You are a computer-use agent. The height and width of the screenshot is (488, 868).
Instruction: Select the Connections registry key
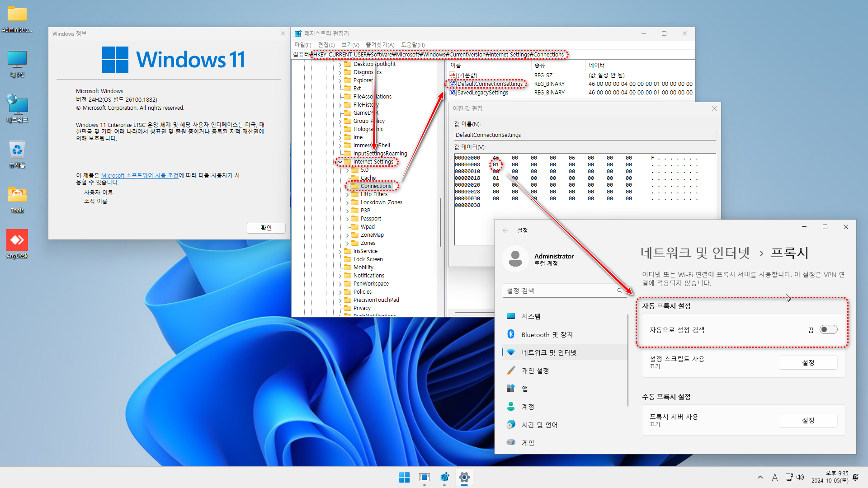tap(376, 186)
